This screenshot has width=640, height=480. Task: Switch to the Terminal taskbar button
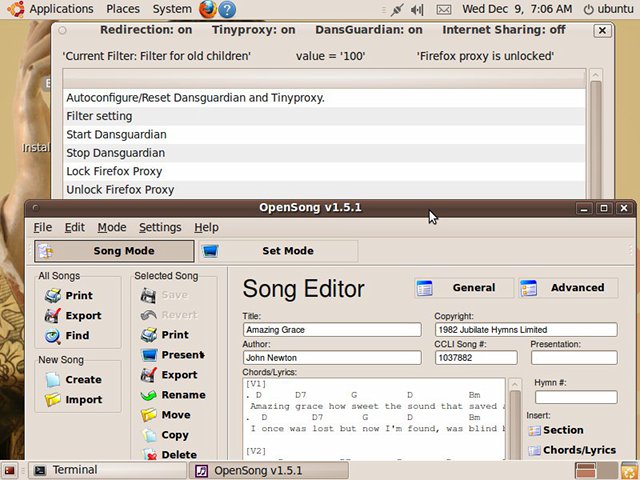(107, 471)
